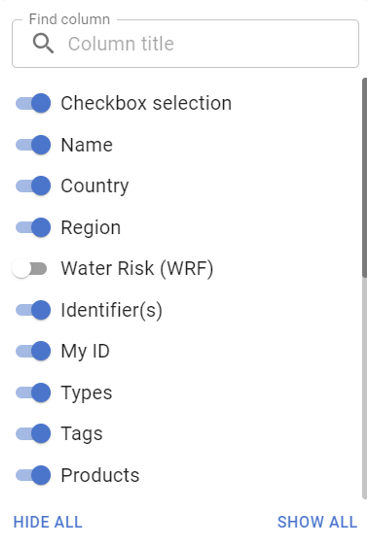Toggle off the Checkbox selection column
The height and width of the screenshot is (538, 372).
[x=33, y=103]
